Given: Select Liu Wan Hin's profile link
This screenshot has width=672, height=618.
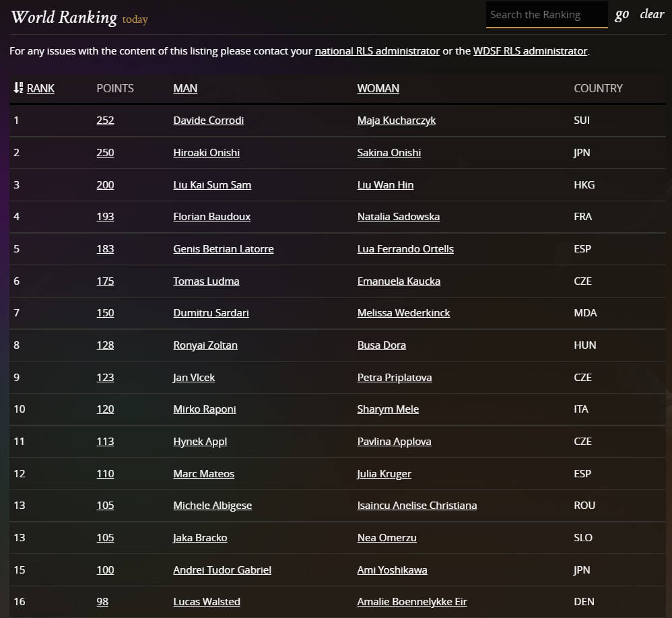Looking at the screenshot, I should click(x=385, y=185).
